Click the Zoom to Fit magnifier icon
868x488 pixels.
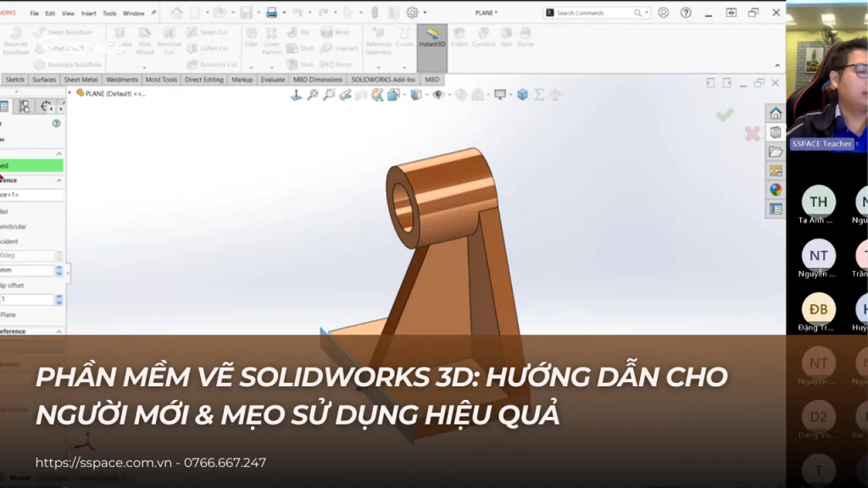[x=313, y=95]
